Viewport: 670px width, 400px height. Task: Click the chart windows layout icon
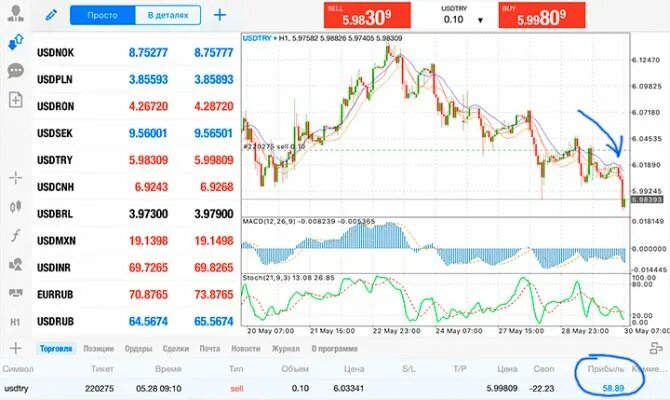(x=15, y=293)
